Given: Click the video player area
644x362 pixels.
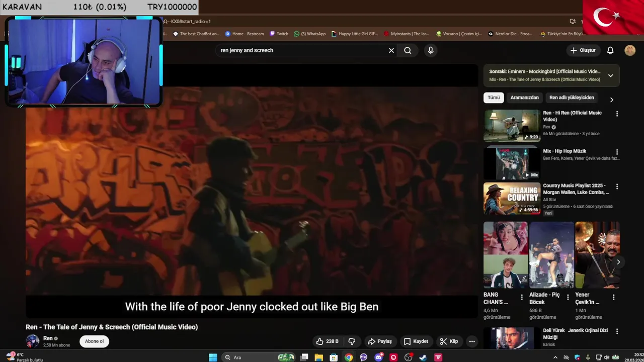Looking at the screenshot, I should [x=252, y=191].
